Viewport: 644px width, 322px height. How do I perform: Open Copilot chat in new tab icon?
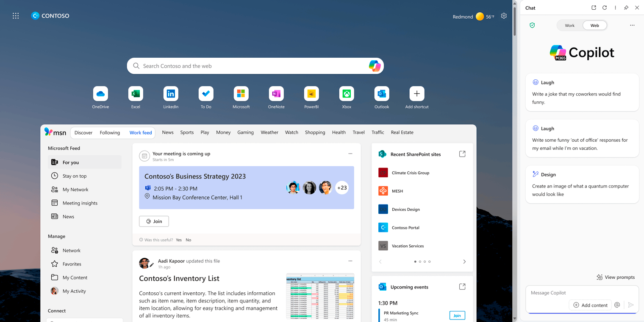pos(594,8)
